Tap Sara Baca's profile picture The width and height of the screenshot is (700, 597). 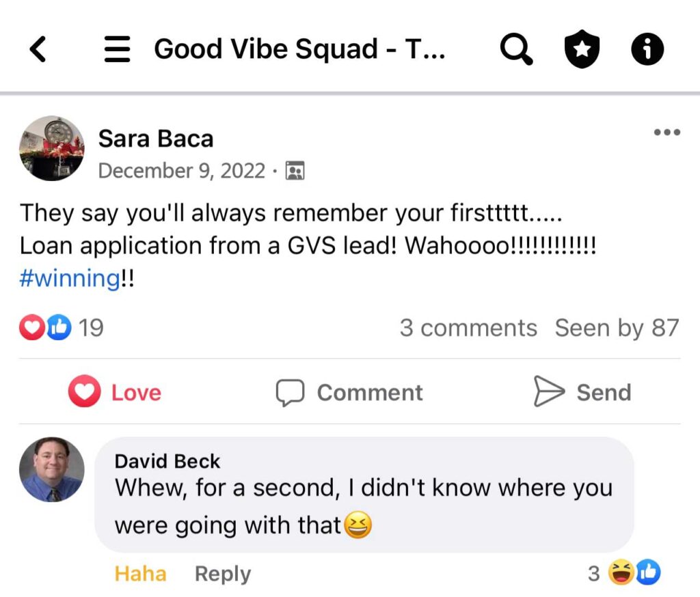[52, 148]
